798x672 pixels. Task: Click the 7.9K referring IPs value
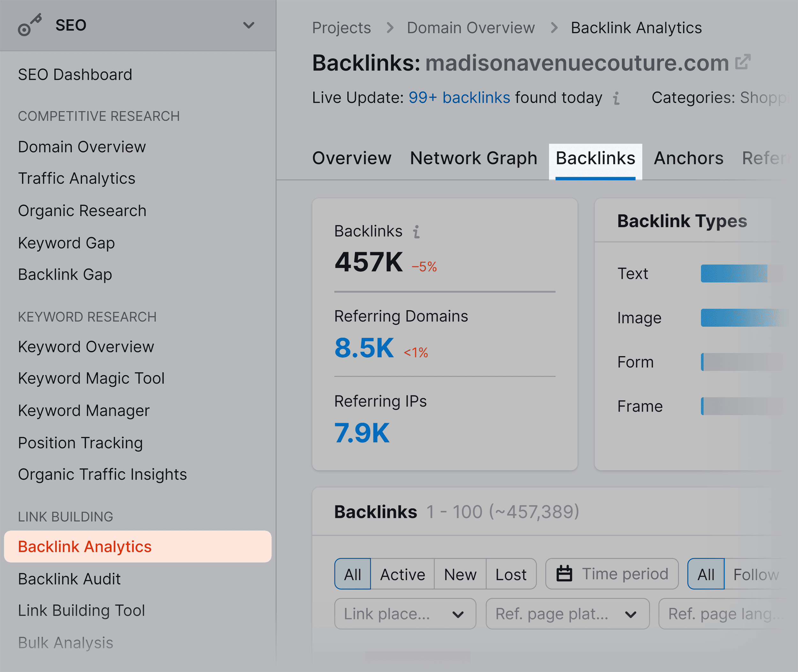(x=362, y=433)
